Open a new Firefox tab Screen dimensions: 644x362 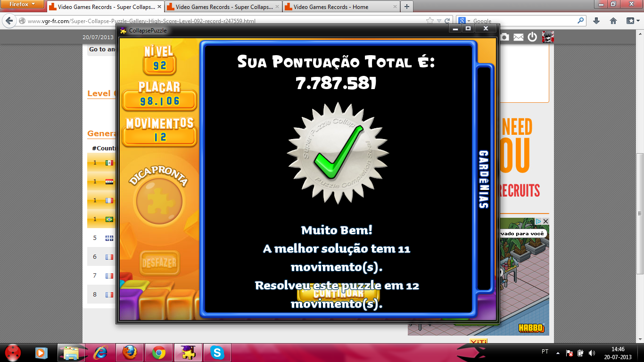click(x=406, y=7)
